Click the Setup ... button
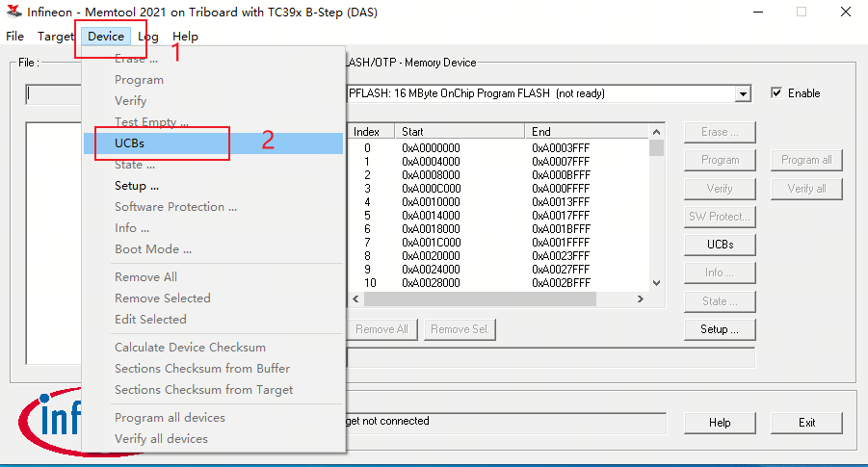 (720, 329)
